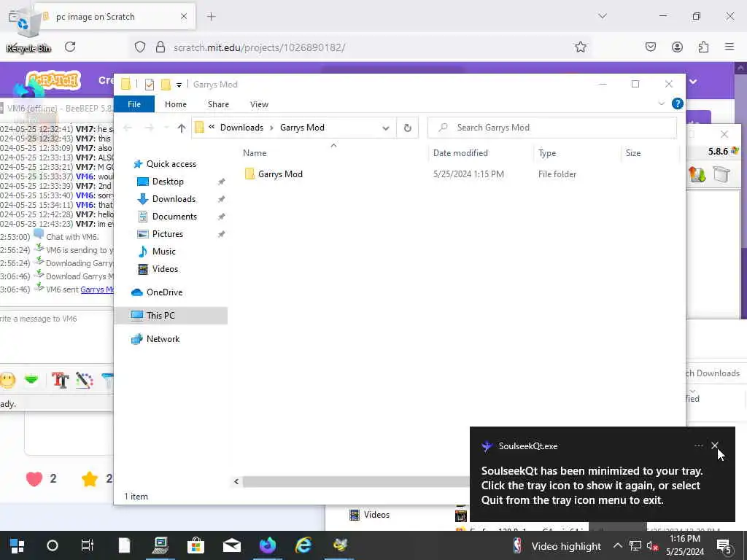Screen dimensions: 747x560
Task: Open Cortana search circle on taskbar
Action: click(53, 545)
